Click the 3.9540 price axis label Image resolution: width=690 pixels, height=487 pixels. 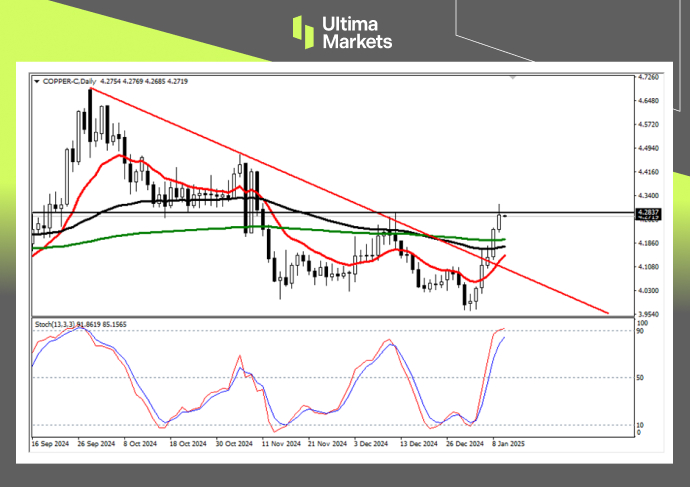648,314
